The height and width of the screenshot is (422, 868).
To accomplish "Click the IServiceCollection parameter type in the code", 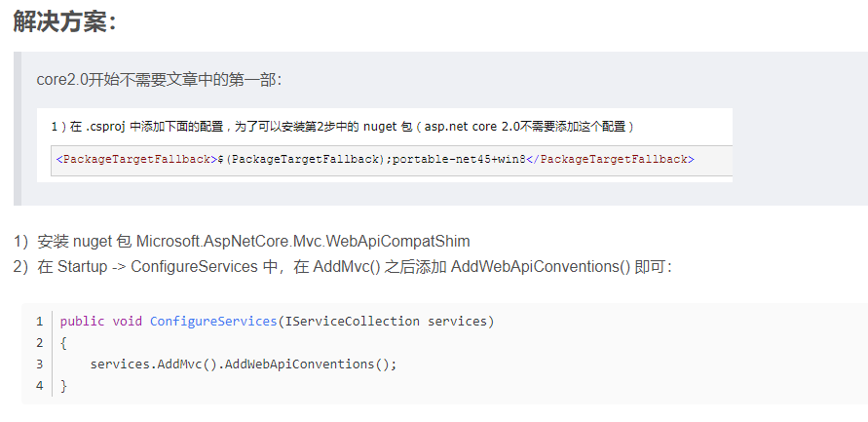I will point(351,321).
